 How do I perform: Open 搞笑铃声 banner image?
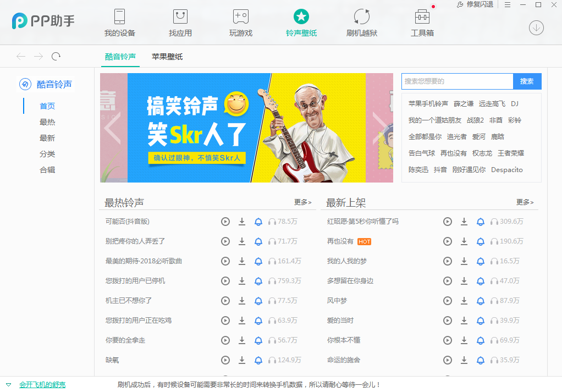click(246, 128)
